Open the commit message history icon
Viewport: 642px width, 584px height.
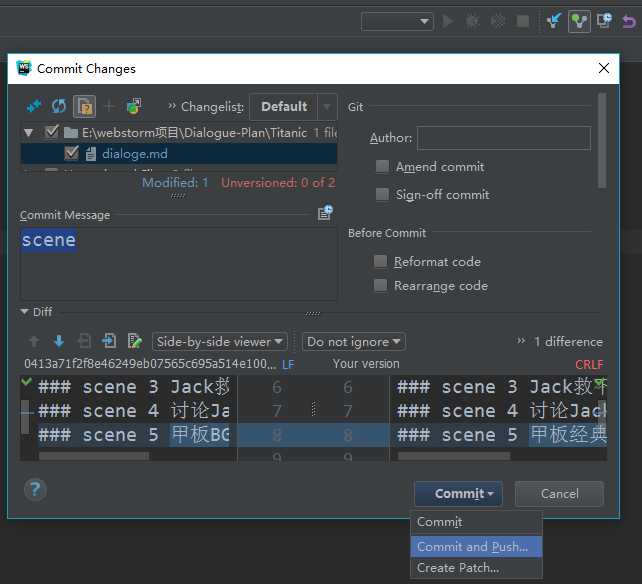(325, 213)
